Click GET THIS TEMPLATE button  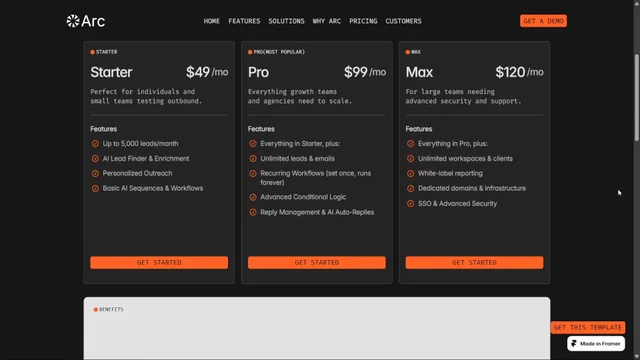587,327
